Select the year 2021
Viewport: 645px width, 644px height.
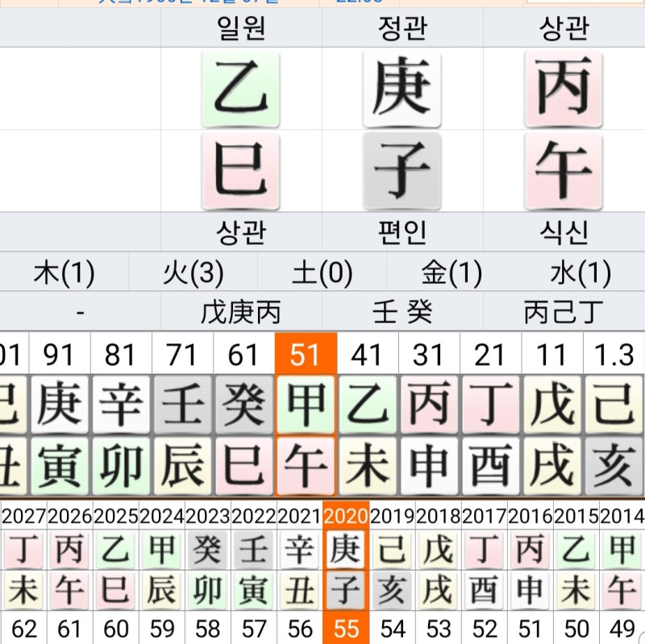299,516
